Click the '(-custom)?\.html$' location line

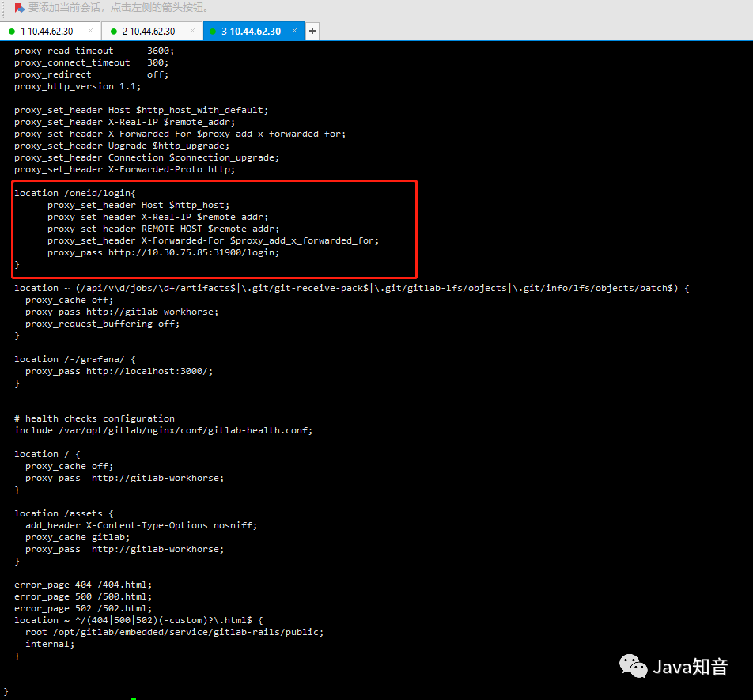click(138, 621)
